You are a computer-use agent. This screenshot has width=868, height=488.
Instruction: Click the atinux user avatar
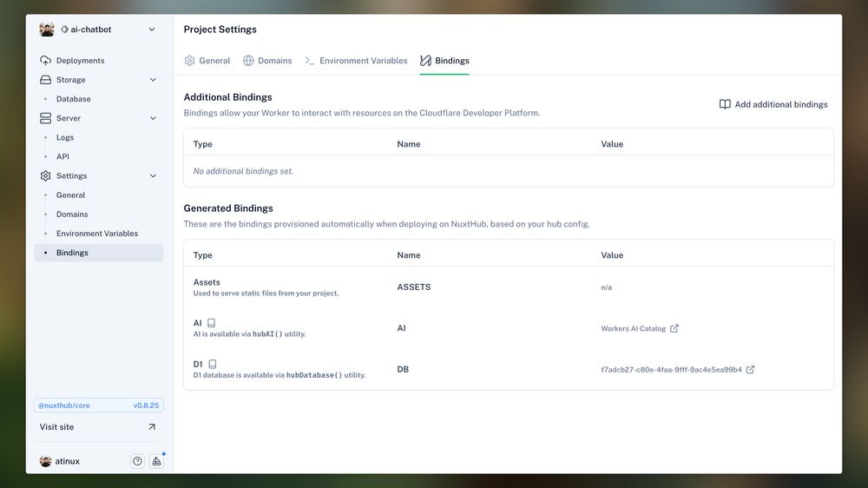45,461
